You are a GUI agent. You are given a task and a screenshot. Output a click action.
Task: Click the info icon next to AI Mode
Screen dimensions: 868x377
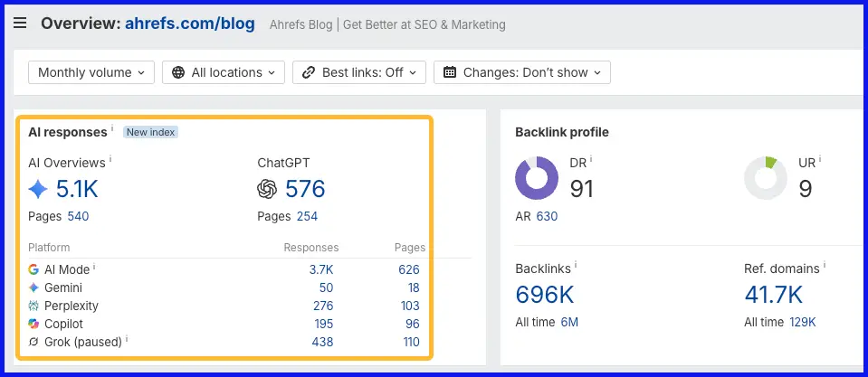coord(94,267)
